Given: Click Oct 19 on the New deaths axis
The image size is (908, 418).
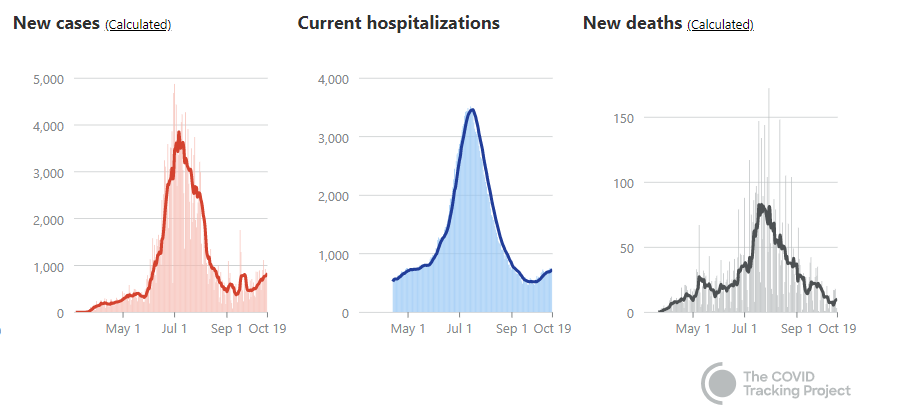Looking at the screenshot, I should point(836,328).
